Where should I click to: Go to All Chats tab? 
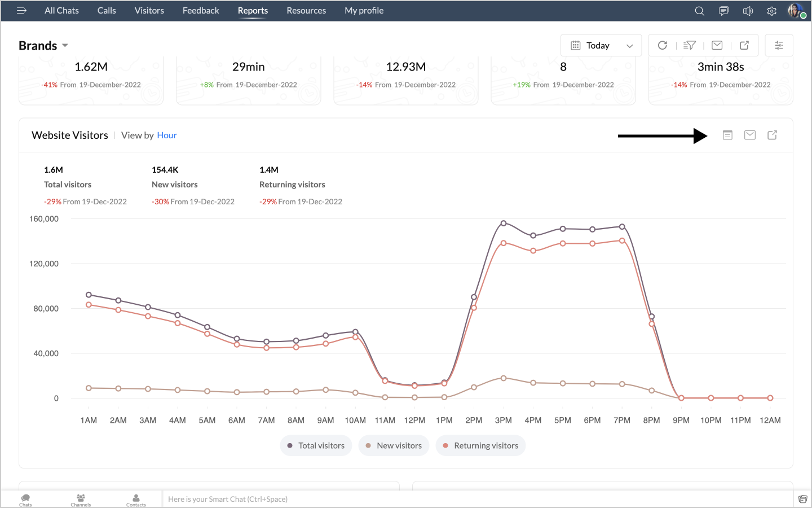coord(62,11)
